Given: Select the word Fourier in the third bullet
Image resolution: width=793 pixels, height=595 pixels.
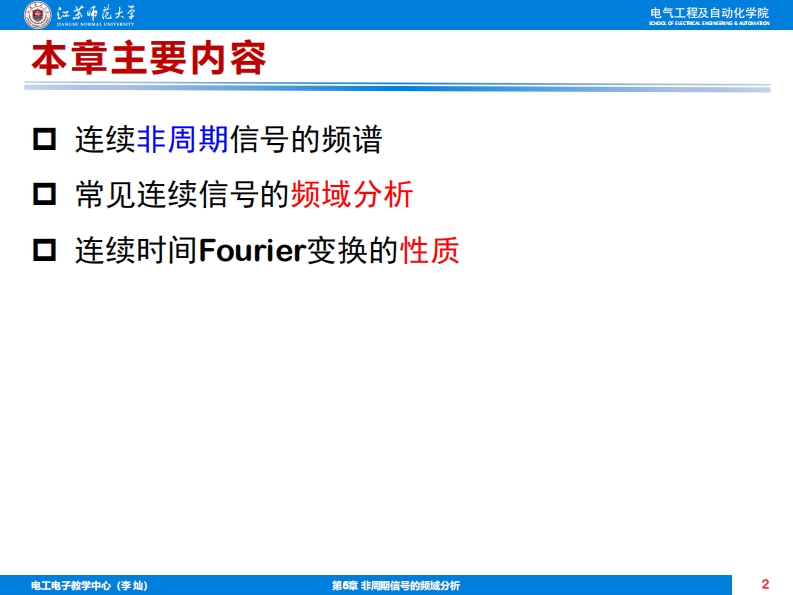Looking at the screenshot, I should [x=251, y=250].
